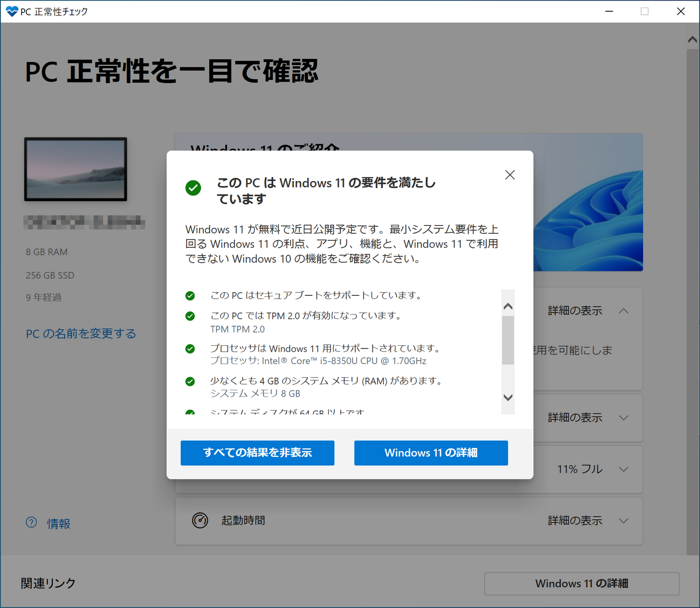This screenshot has width=700, height=608.
Task: Open Windows 11 の詳細 in the dialog
Action: [431, 453]
